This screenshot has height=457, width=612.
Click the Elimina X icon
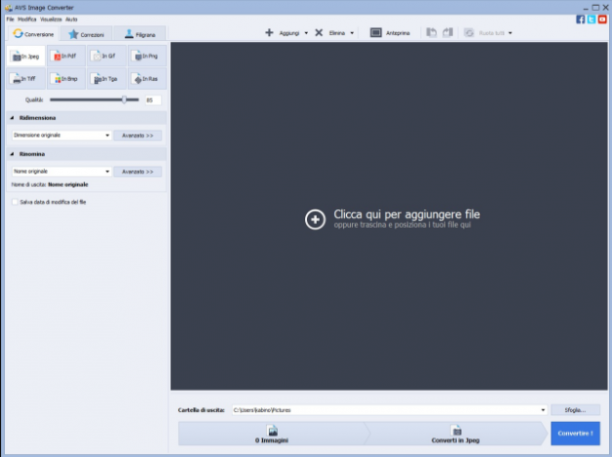pos(319,33)
